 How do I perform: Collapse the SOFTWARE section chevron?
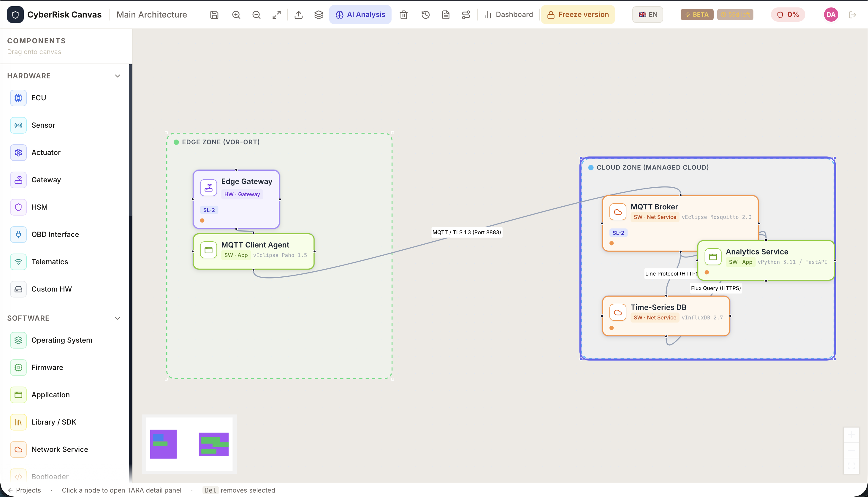pyautogui.click(x=118, y=318)
